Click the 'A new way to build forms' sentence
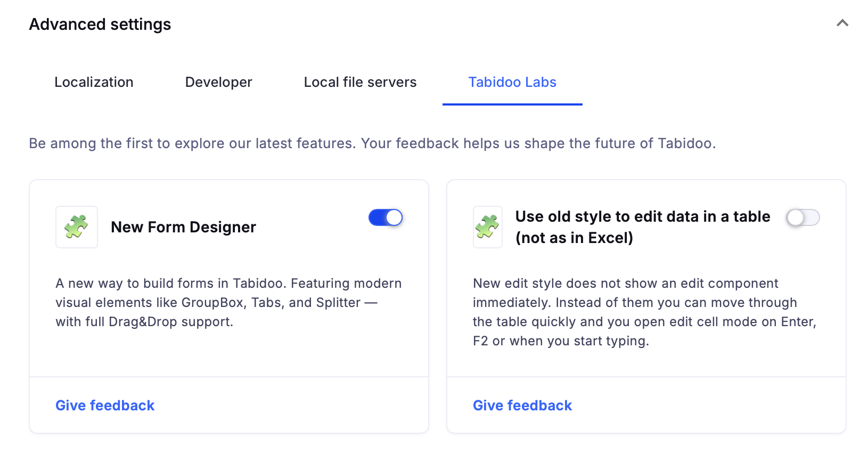 [x=228, y=284]
